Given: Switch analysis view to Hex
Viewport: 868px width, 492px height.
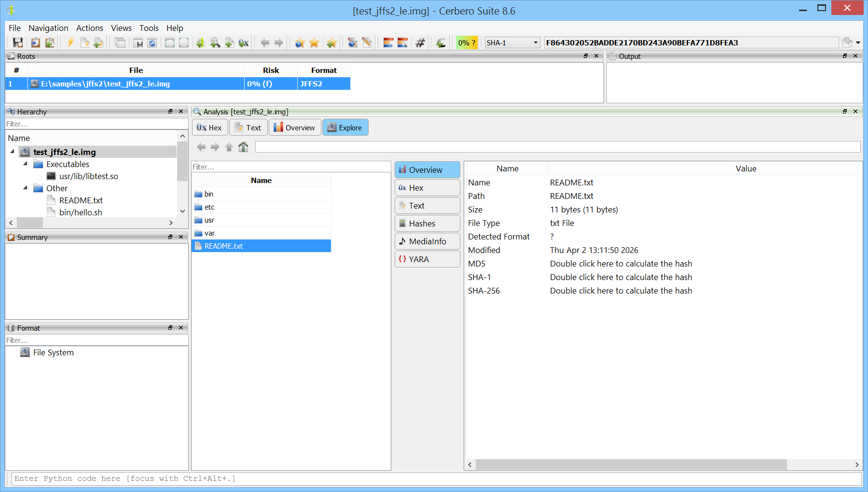Looking at the screenshot, I should [x=209, y=127].
